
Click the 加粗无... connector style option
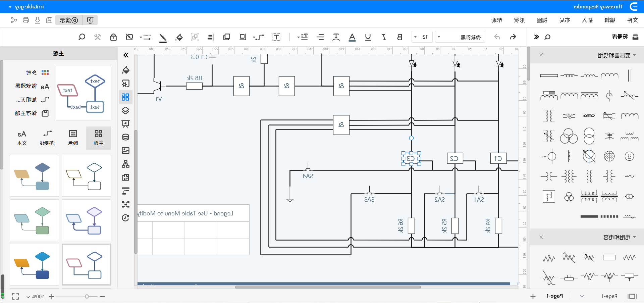pos(33,100)
